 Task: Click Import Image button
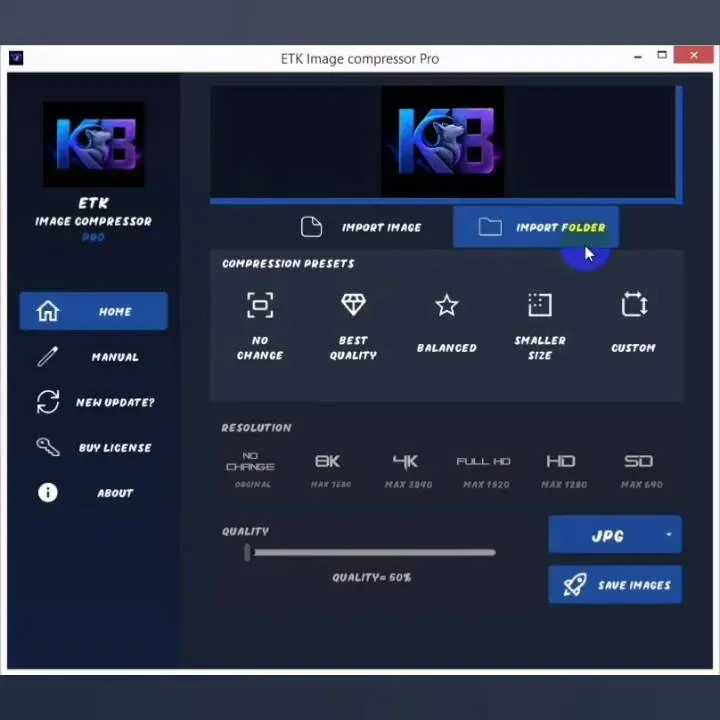[361, 227]
